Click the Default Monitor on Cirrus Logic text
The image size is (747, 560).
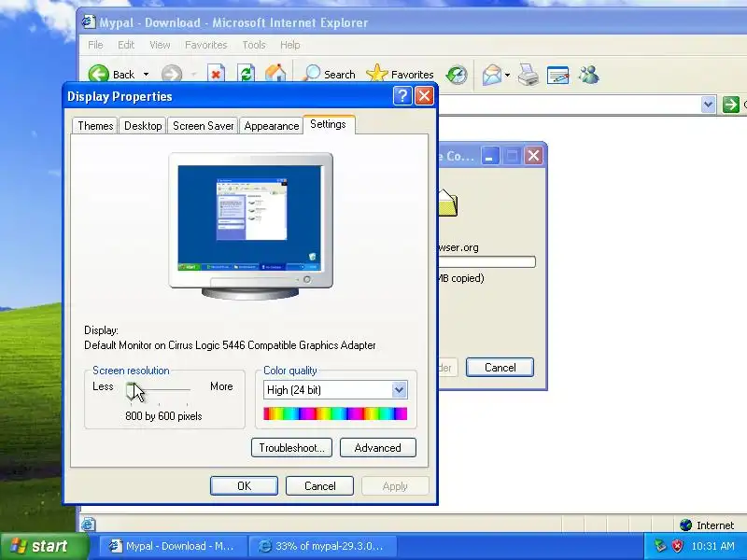pos(230,345)
